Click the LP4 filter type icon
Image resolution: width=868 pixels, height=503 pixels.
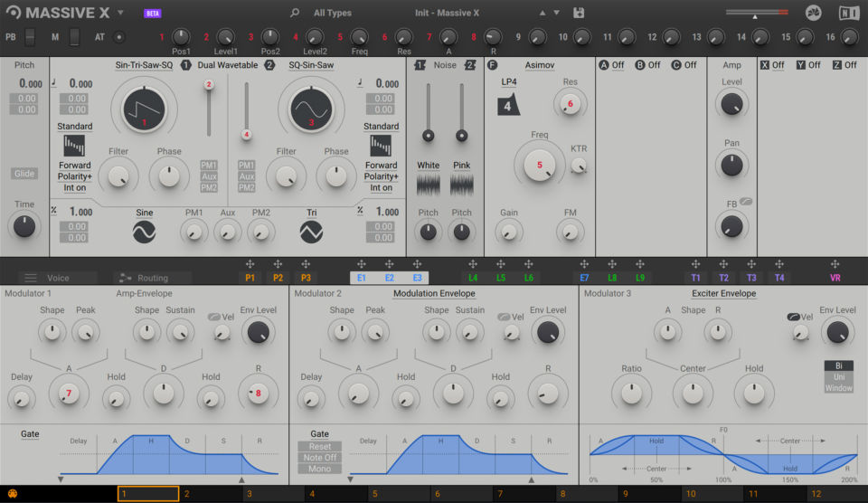pyautogui.click(x=509, y=105)
